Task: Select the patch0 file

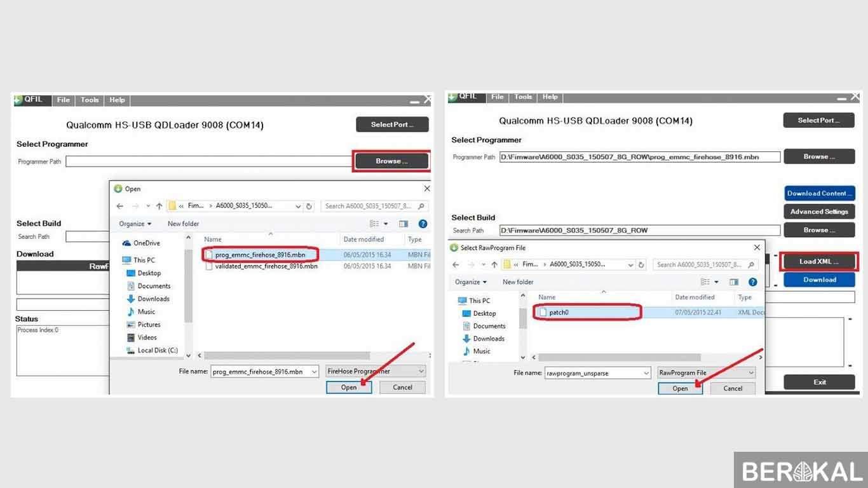Action: 559,313
